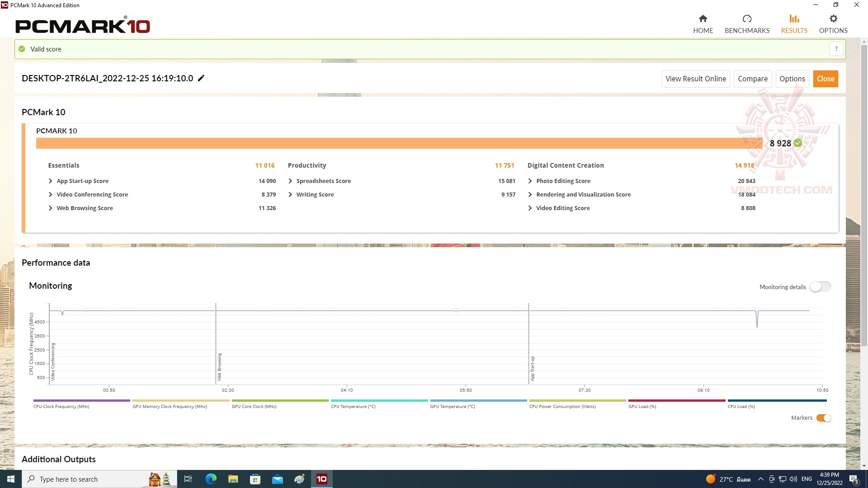Click the View Result Online button
This screenshot has width=868, height=488.
696,78
